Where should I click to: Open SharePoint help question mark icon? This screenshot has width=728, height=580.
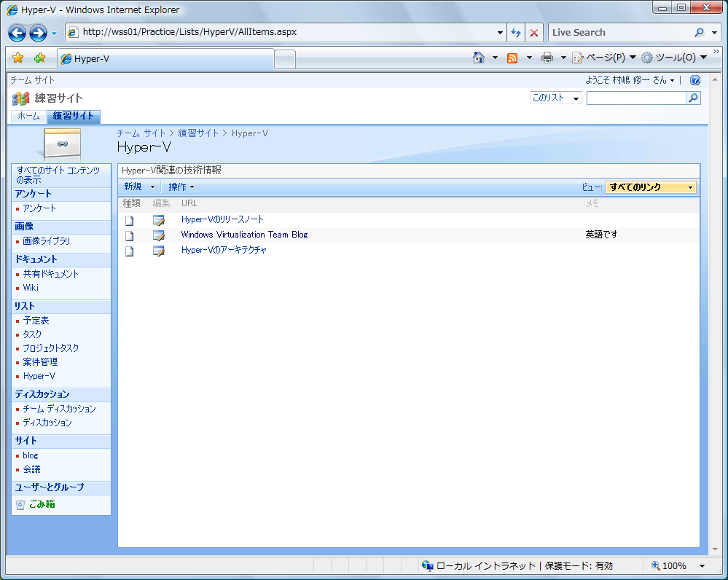pos(695,80)
